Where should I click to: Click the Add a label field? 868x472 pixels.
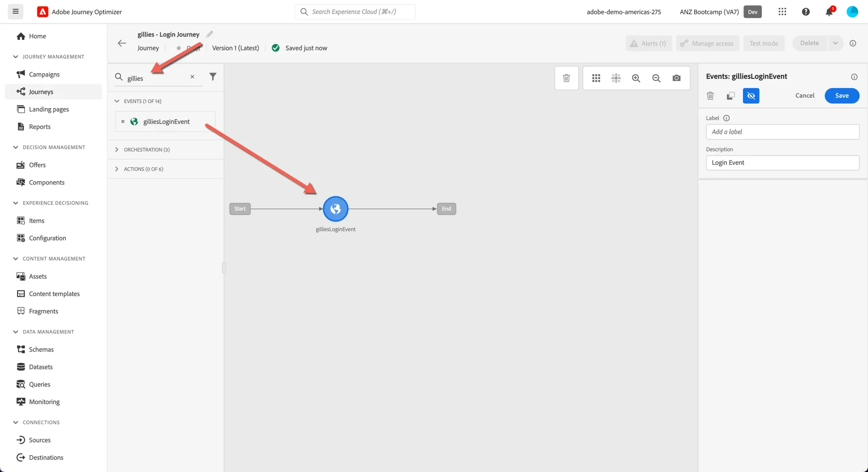[782, 132]
